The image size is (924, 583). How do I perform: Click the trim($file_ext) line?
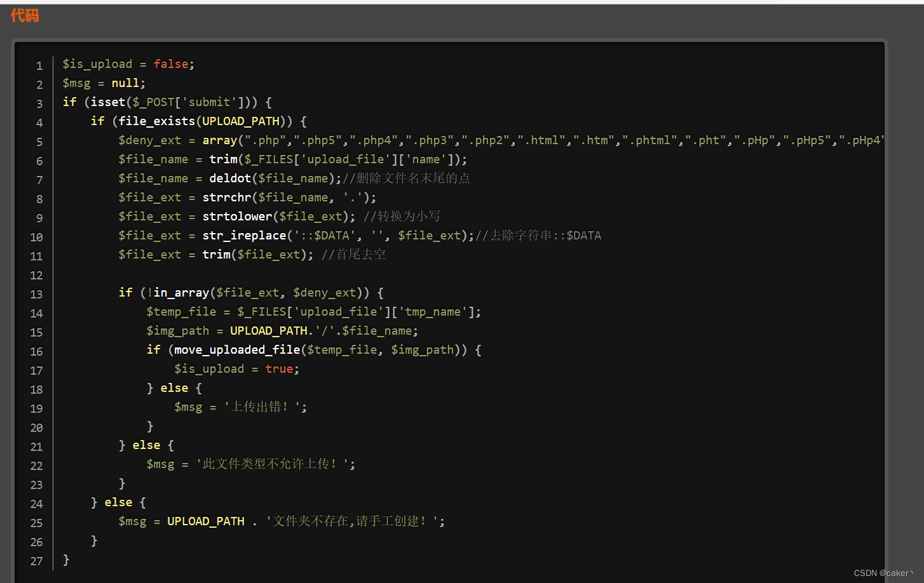252,255
